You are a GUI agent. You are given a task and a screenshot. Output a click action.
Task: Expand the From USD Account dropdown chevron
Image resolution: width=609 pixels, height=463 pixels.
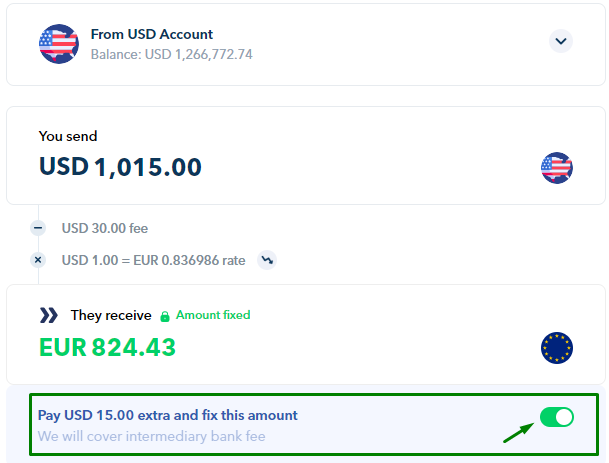click(x=561, y=41)
